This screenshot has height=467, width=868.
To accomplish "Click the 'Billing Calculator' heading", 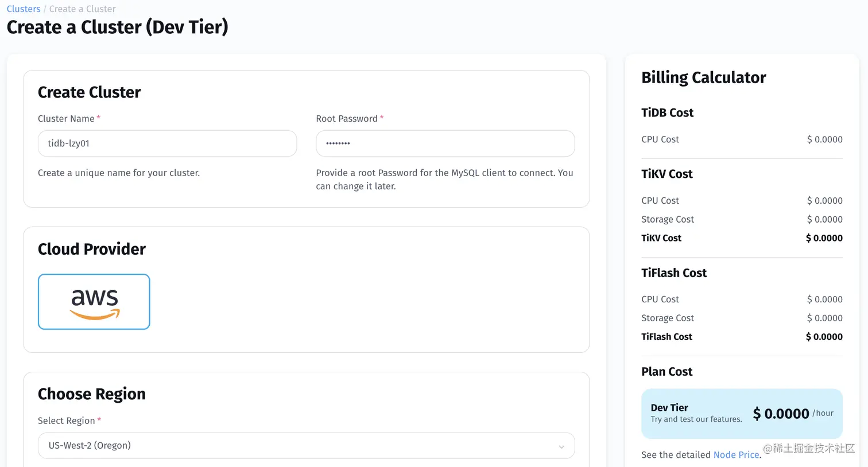I will coord(703,77).
